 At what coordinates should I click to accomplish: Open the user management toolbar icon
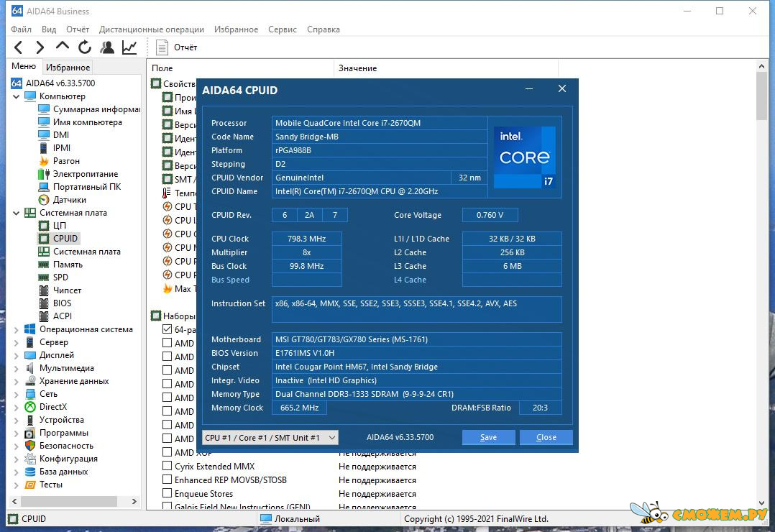point(106,47)
